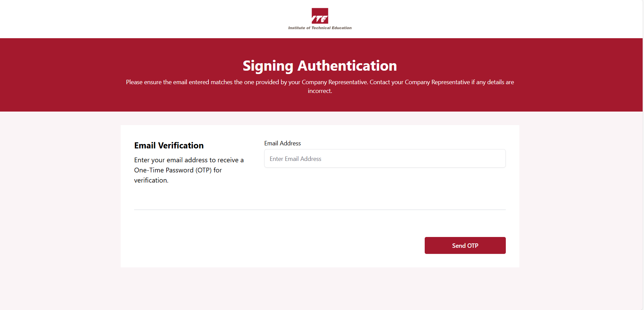Click the 'Enter your email address' description line
This screenshot has width=644, height=310.
point(189,160)
